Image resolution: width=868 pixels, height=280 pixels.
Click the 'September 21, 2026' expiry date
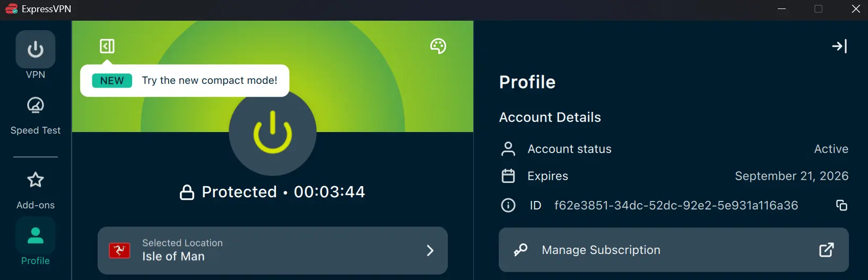click(x=792, y=176)
